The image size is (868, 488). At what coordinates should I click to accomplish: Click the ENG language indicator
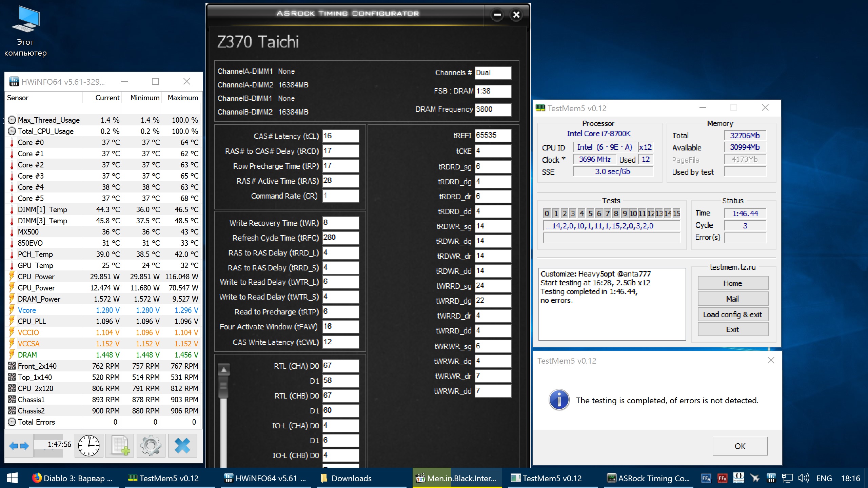click(824, 478)
